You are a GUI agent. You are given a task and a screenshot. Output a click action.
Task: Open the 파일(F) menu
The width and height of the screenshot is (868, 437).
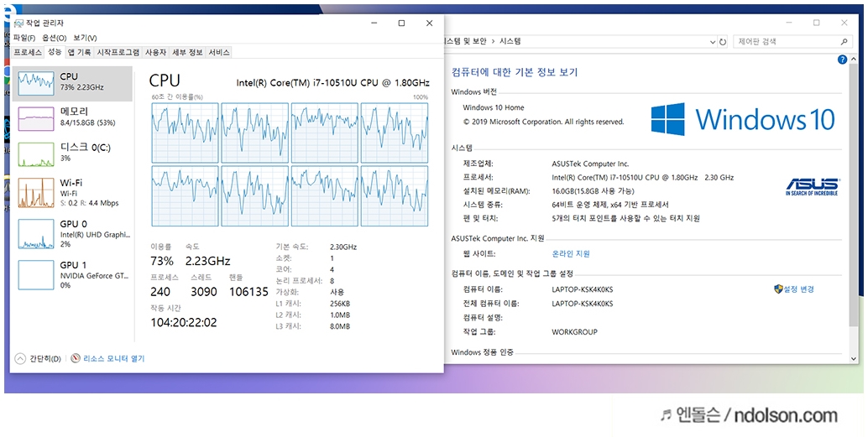pos(24,38)
